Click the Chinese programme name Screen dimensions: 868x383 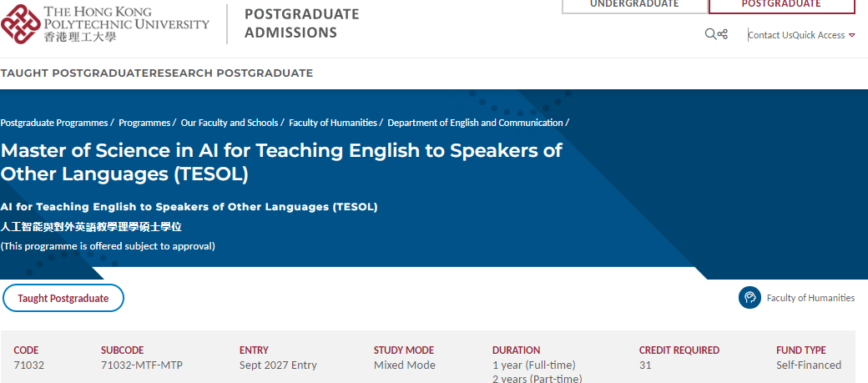[91, 227]
